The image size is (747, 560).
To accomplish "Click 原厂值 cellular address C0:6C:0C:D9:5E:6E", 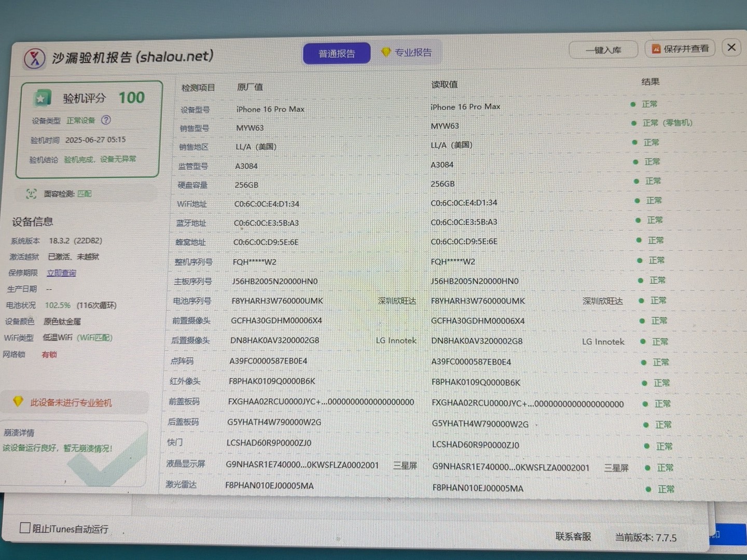I will tap(266, 242).
